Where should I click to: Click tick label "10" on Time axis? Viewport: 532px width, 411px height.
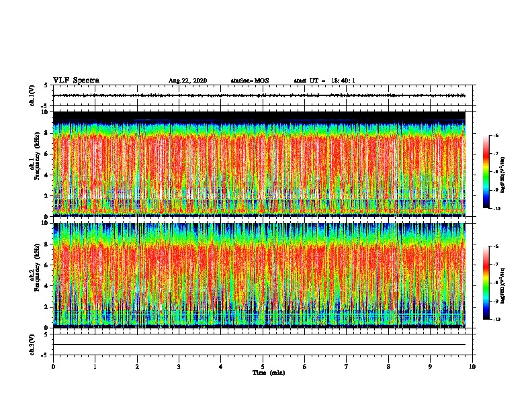pyautogui.click(x=472, y=367)
